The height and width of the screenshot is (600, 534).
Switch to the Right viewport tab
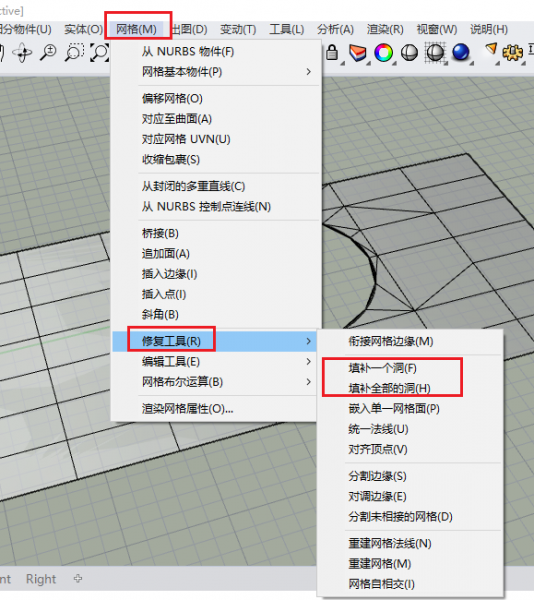[41, 579]
